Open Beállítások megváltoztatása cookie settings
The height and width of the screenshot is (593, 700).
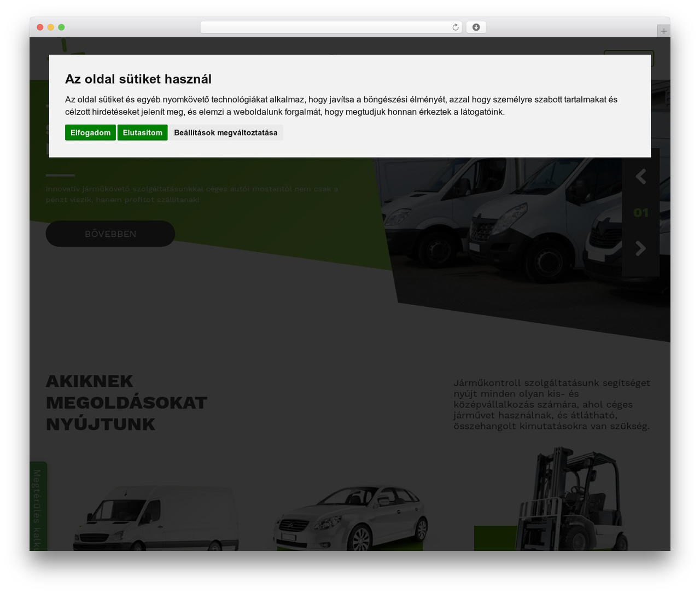pyautogui.click(x=226, y=132)
